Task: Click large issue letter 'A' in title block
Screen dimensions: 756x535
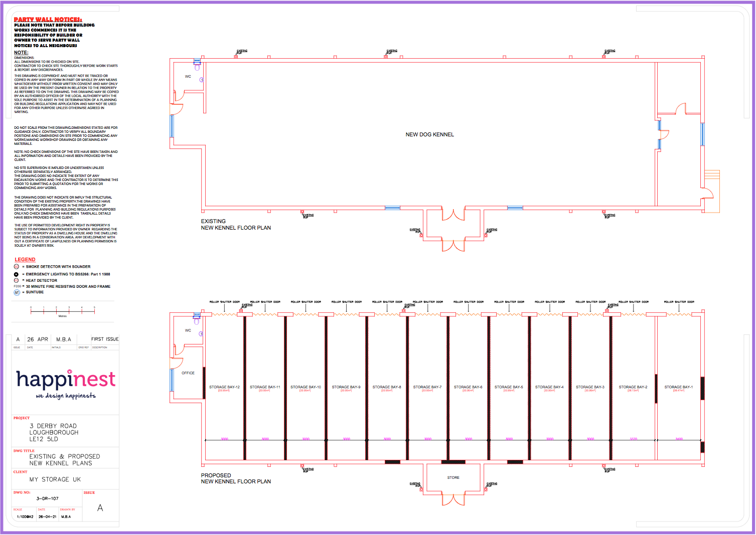Action: pyautogui.click(x=100, y=508)
